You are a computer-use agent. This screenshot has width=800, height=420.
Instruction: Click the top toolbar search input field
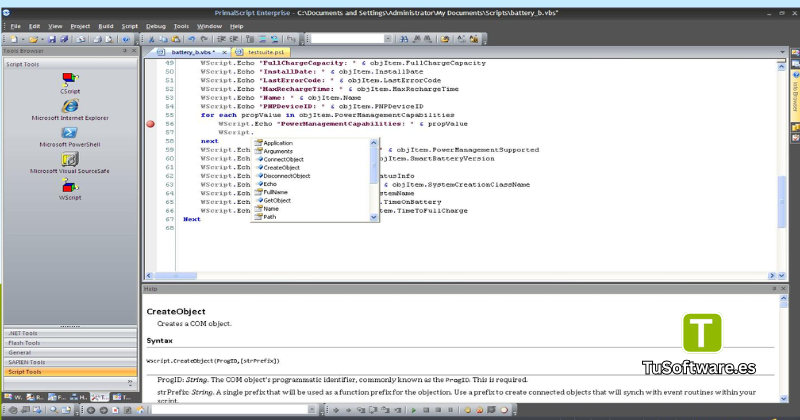click(x=347, y=39)
